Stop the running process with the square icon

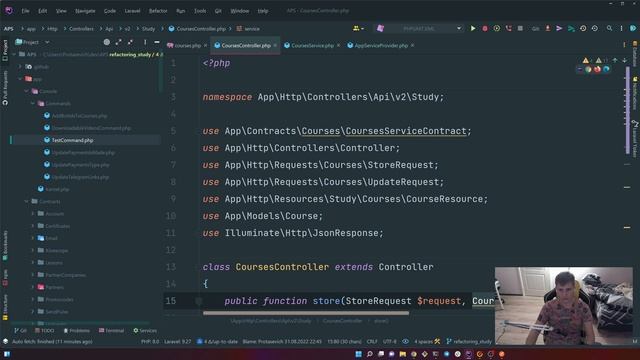[520, 29]
